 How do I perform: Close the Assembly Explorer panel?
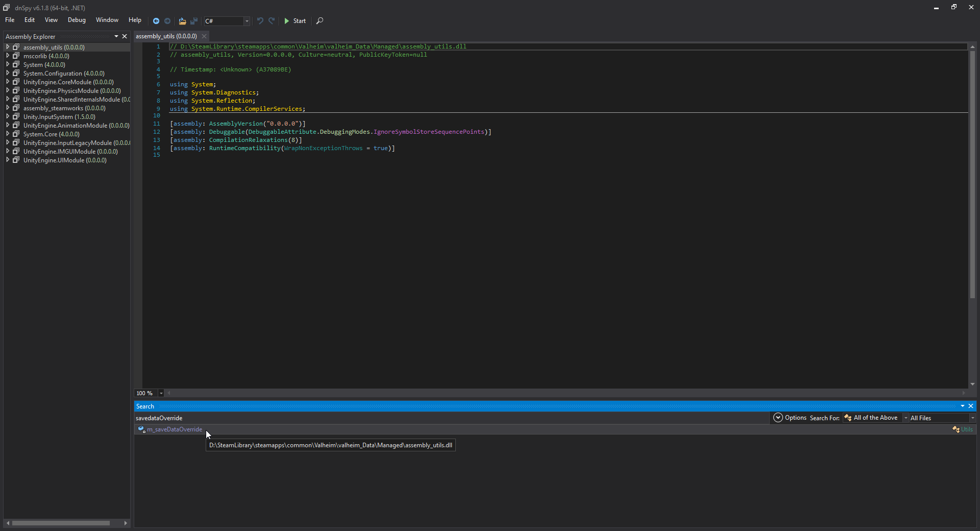125,36
